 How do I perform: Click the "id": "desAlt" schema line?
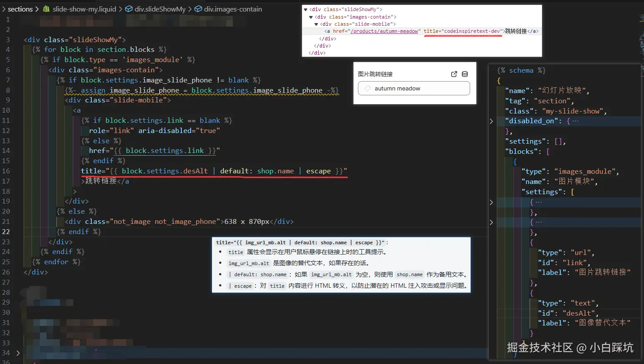tap(568, 313)
